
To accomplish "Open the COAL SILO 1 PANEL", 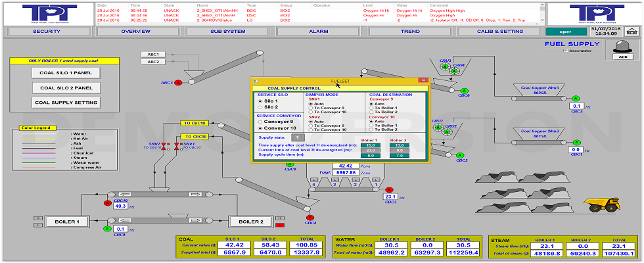I will 66,73.
